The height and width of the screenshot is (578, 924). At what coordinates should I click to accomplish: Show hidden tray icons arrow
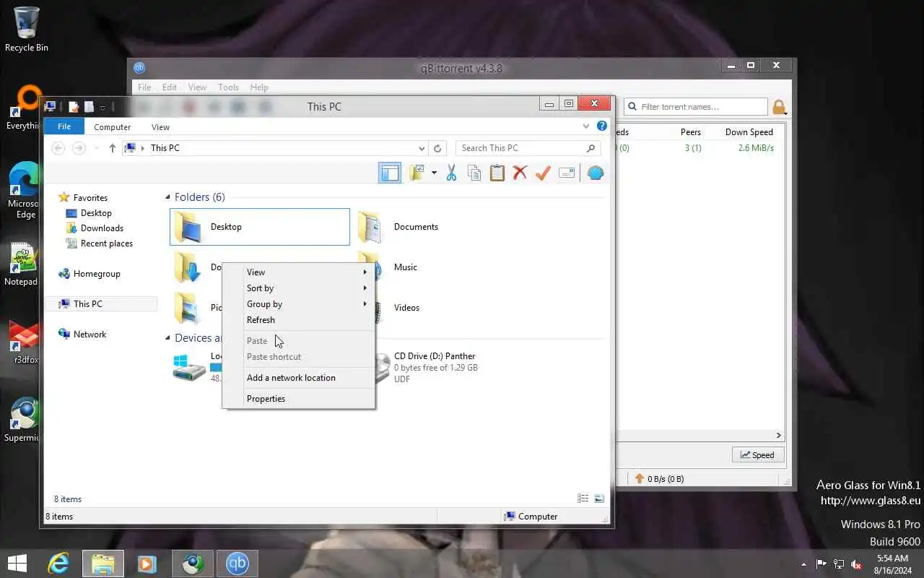coord(803,564)
